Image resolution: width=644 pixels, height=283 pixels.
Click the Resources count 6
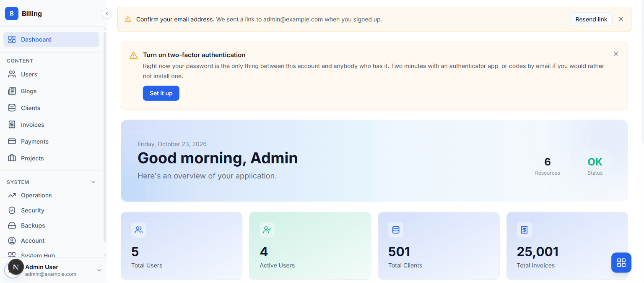click(548, 162)
